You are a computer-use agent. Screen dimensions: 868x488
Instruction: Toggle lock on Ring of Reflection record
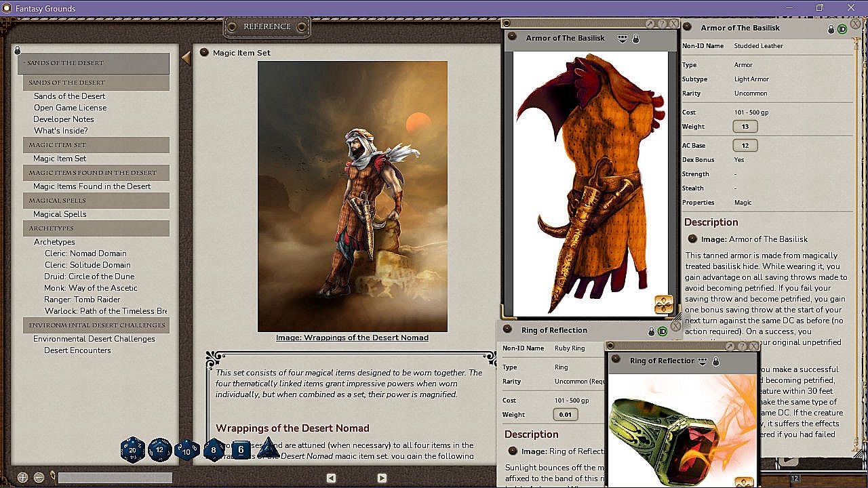pos(651,331)
